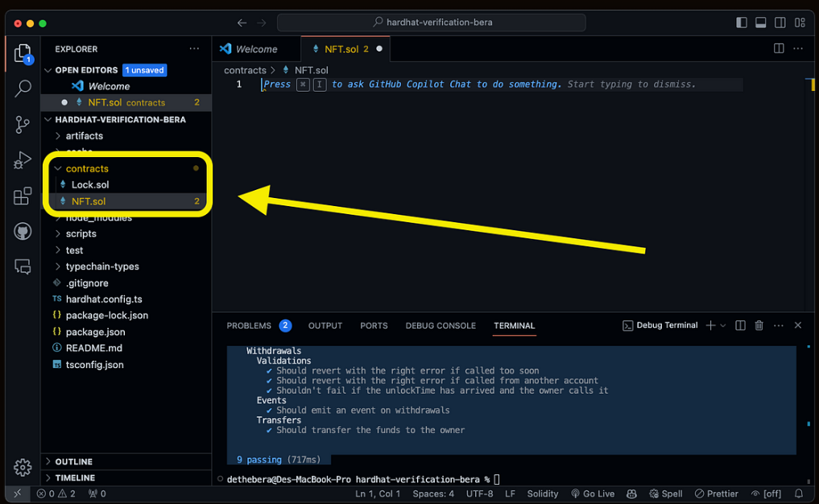819x504 pixels.
Task: Click Go Live in the status bar
Action: (x=593, y=494)
